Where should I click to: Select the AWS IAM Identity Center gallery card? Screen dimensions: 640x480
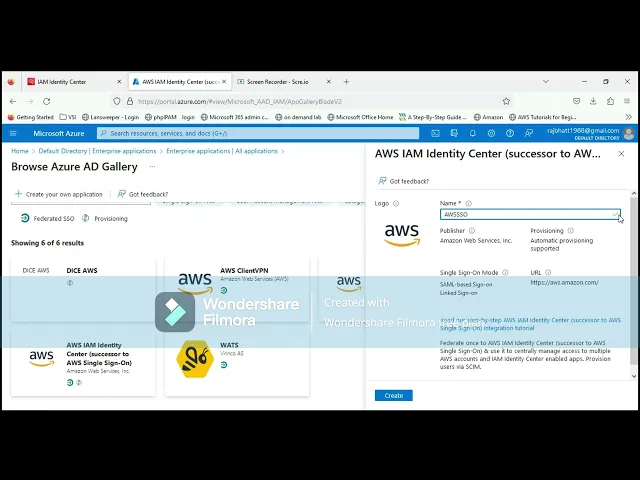point(83,363)
